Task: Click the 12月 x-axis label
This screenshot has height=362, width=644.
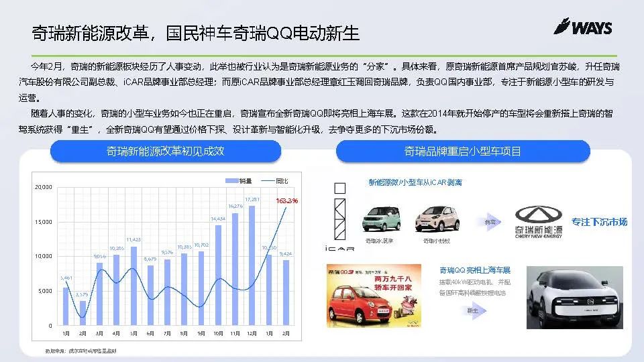Action: point(252,334)
